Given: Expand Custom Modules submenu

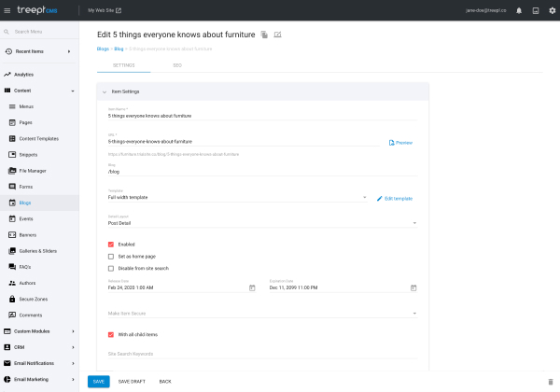Looking at the screenshot, I should click(x=73, y=331).
